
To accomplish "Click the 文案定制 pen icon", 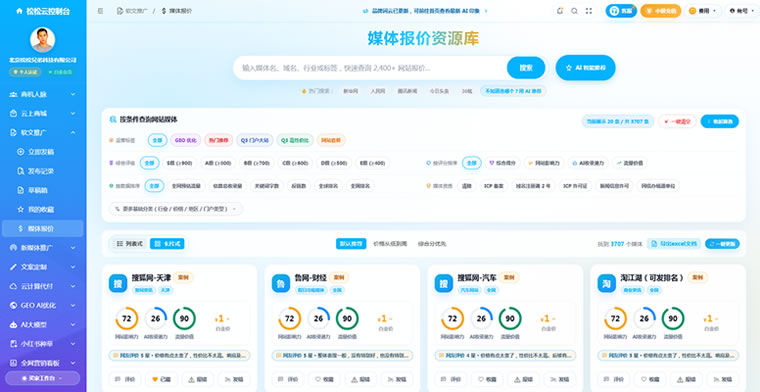I will tap(13, 267).
